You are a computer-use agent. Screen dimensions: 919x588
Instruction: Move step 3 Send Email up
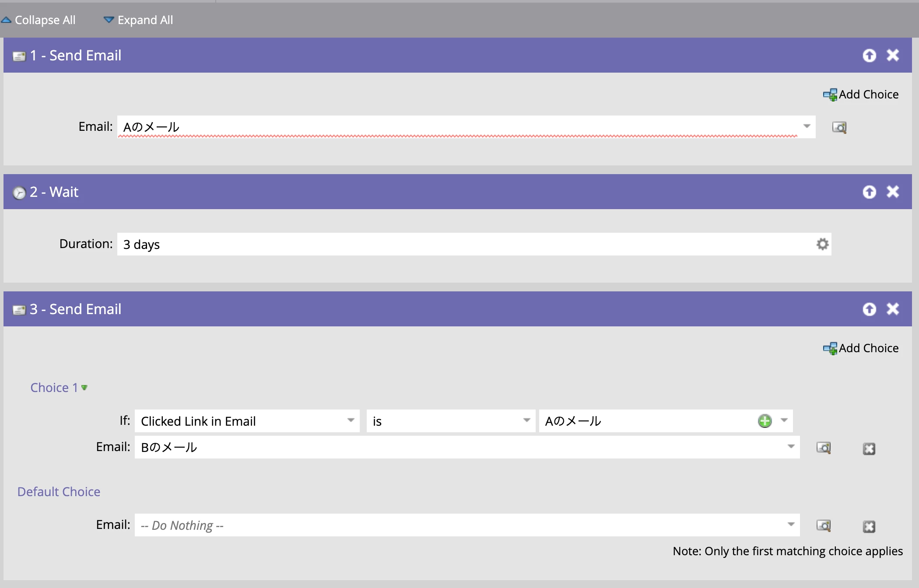click(x=869, y=309)
